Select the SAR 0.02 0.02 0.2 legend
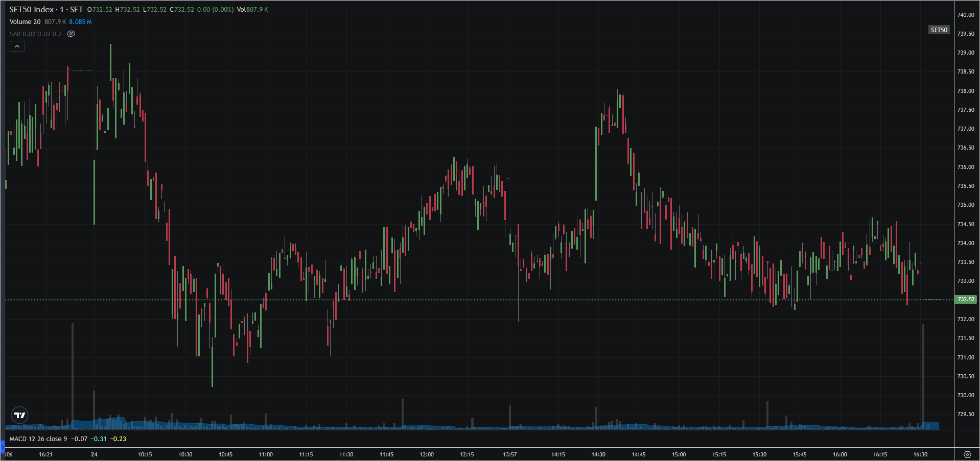This screenshot has width=980, height=461. pyautogui.click(x=36, y=34)
